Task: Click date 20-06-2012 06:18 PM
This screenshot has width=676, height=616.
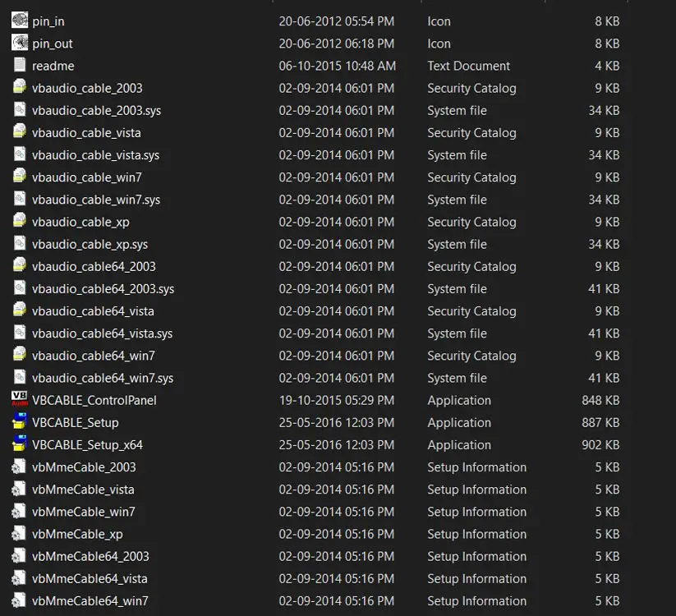Action: [337, 44]
